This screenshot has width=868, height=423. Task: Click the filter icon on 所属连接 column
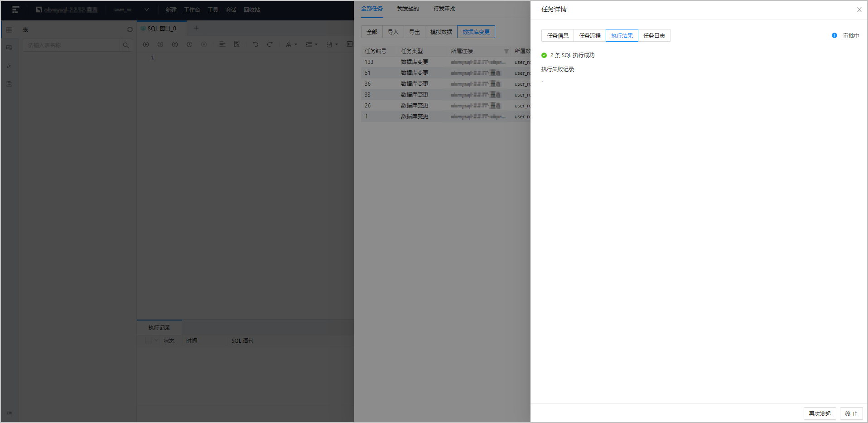(x=506, y=51)
